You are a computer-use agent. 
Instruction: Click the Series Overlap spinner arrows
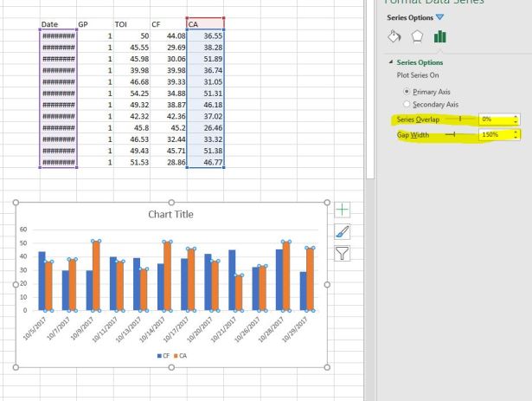point(516,120)
